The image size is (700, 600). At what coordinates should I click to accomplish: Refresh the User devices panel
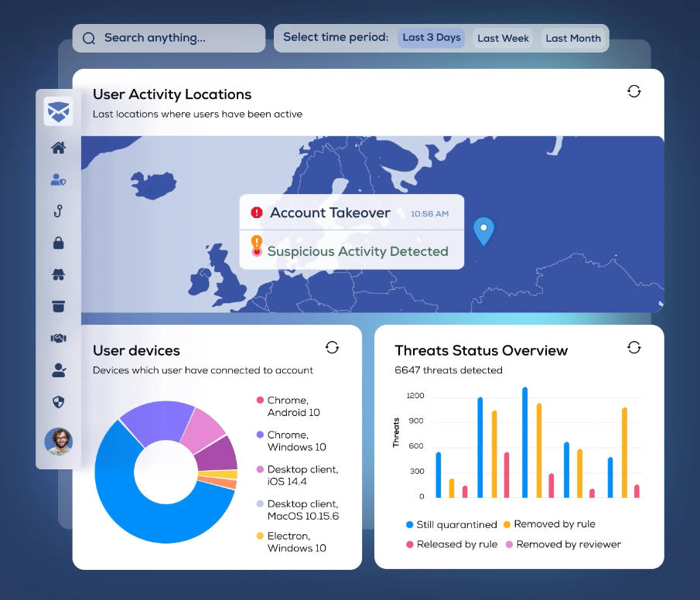332,347
